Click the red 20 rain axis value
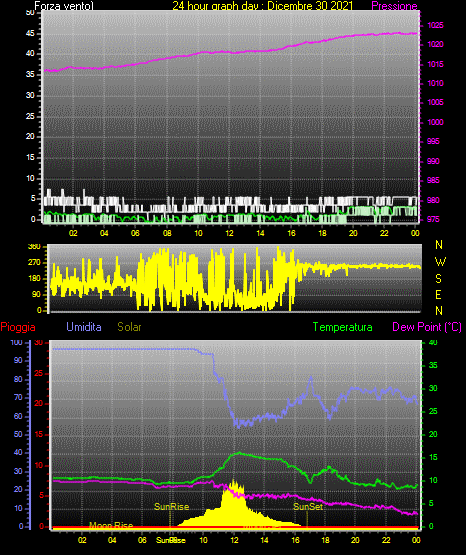Image resolution: width=466 pixels, height=555 pixels. (39, 404)
